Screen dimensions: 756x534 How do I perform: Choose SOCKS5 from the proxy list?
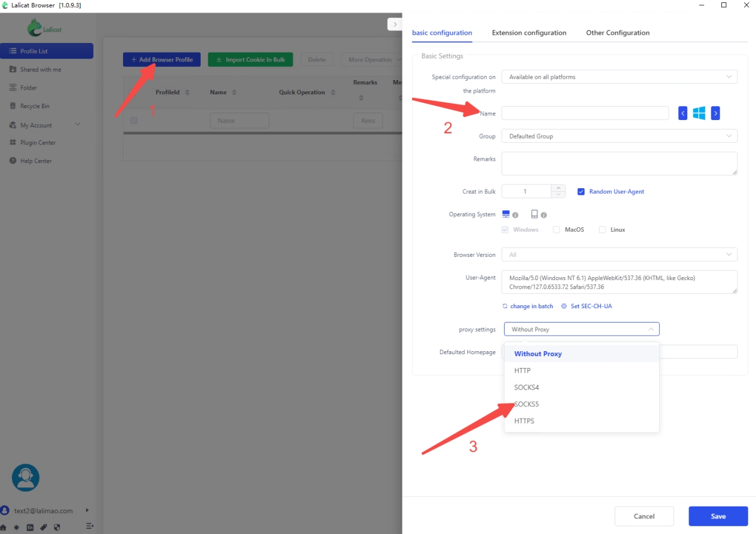pyautogui.click(x=527, y=404)
